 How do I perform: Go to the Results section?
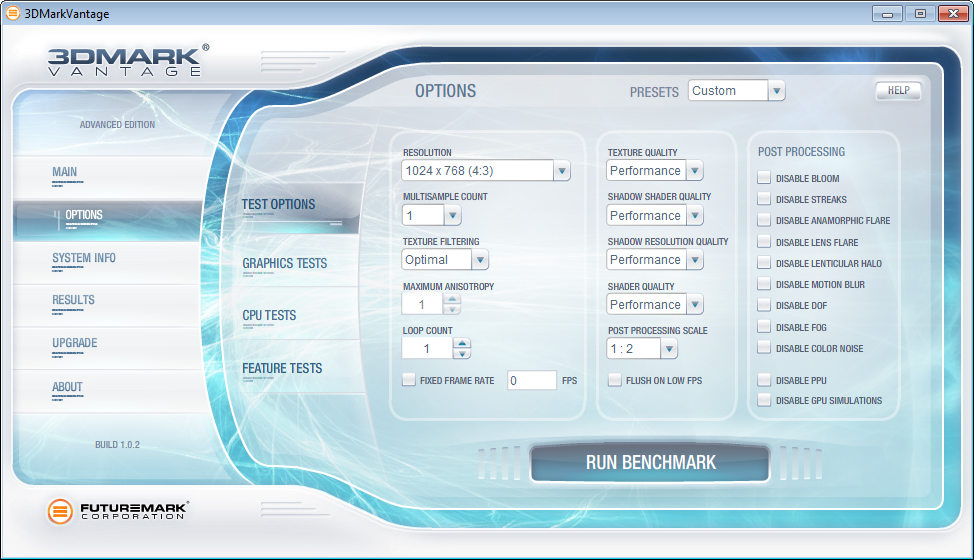tap(73, 300)
